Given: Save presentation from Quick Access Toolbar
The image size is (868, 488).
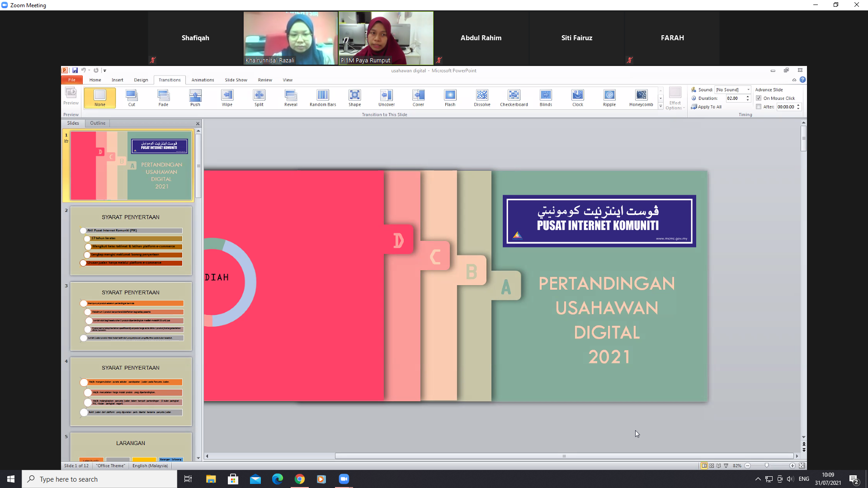Looking at the screenshot, I should [75, 70].
